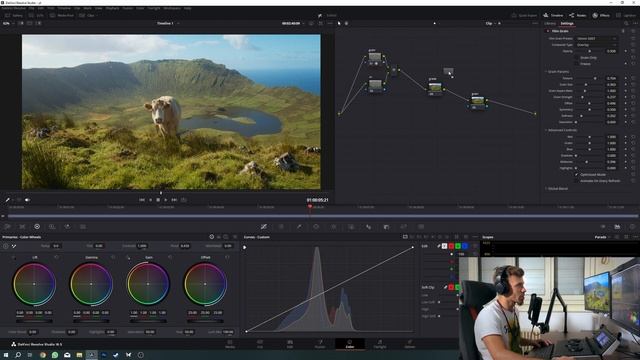Viewport: 640px width, 360px height.
Task: Toggle the curves Y luminance channel
Action: click(x=444, y=246)
